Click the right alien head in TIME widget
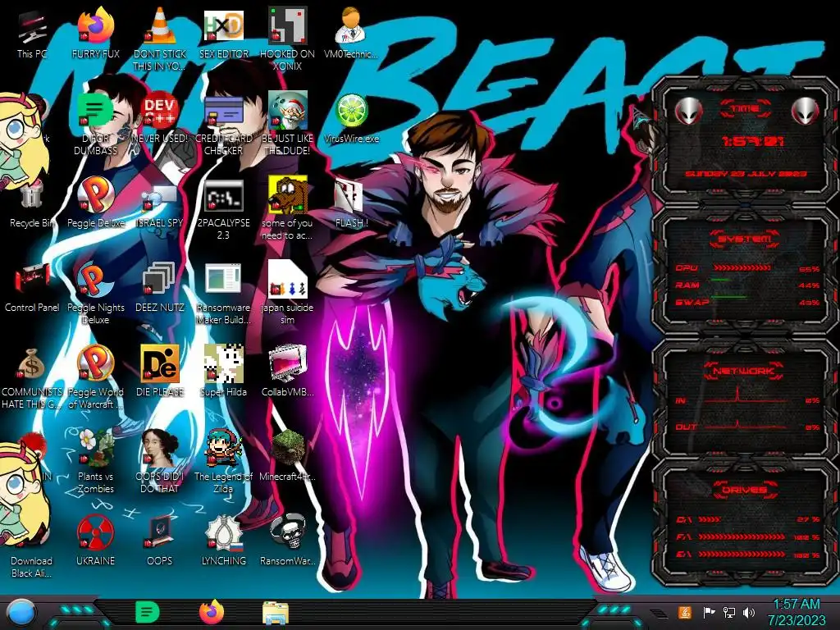Image resolution: width=840 pixels, height=630 pixels. (805, 112)
